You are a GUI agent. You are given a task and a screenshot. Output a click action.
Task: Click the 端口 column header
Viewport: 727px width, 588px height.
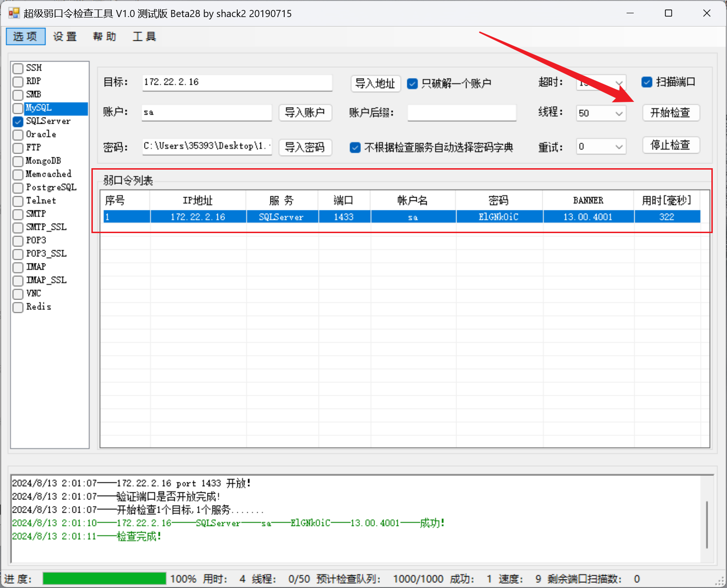(344, 200)
